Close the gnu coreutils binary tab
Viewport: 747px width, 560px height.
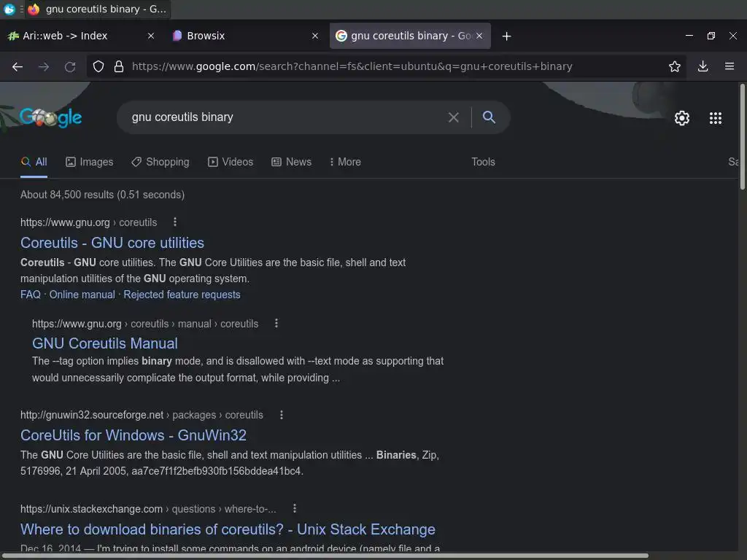479,36
